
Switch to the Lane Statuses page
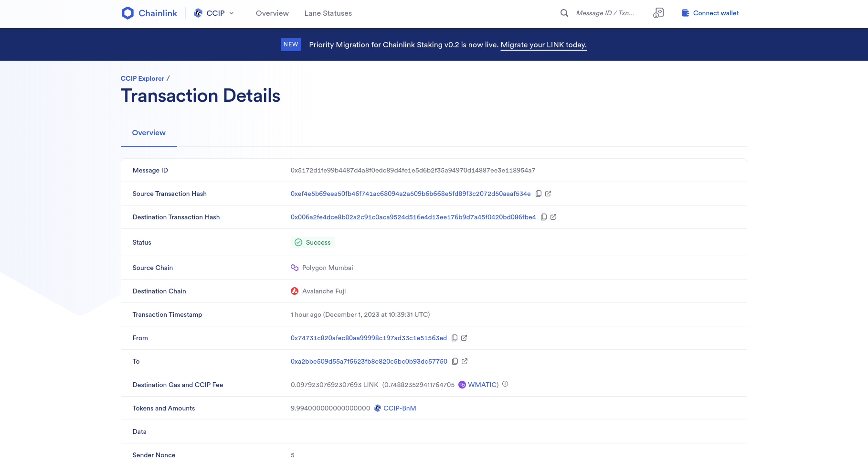point(328,13)
